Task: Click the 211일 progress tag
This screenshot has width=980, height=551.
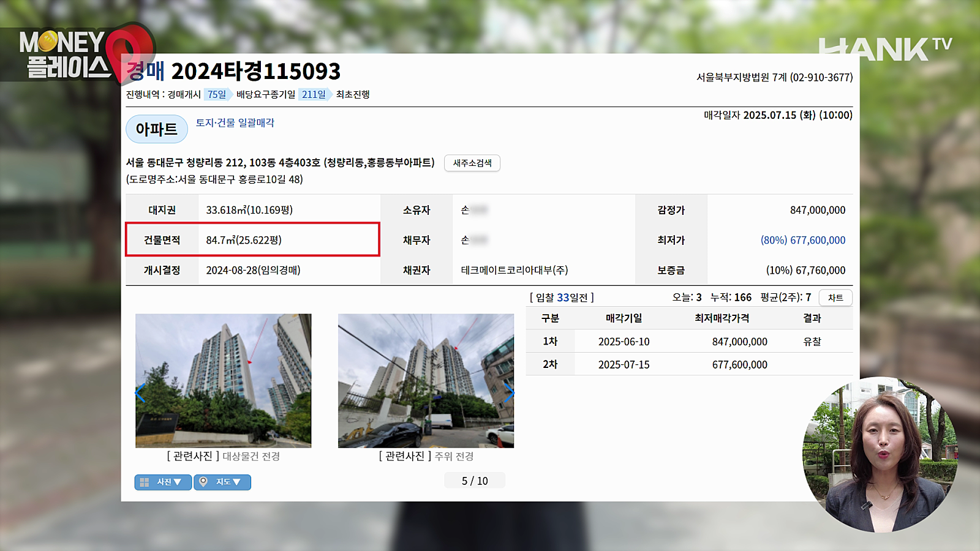Action: point(315,94)
